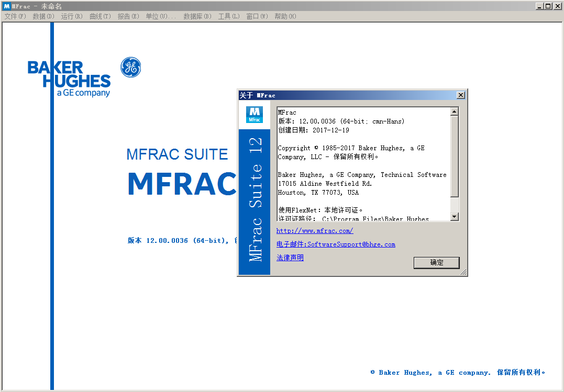This screenshot has width=564, height=392.
Task: Open the 运行(R) menu
Action: pos(72,16)
